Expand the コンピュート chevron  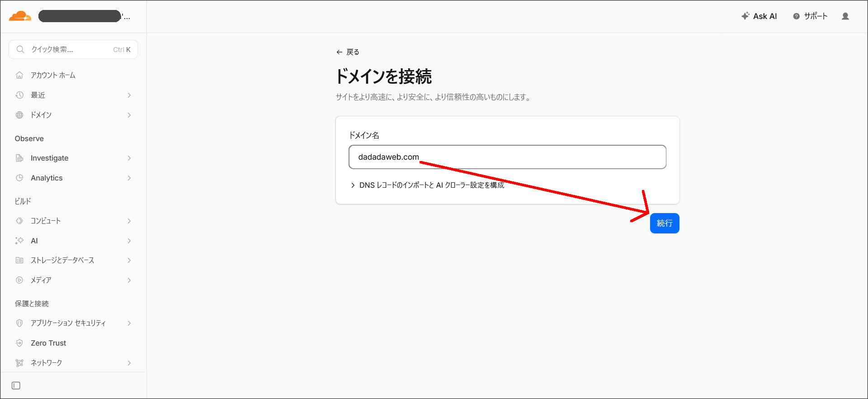click(129, 221)
